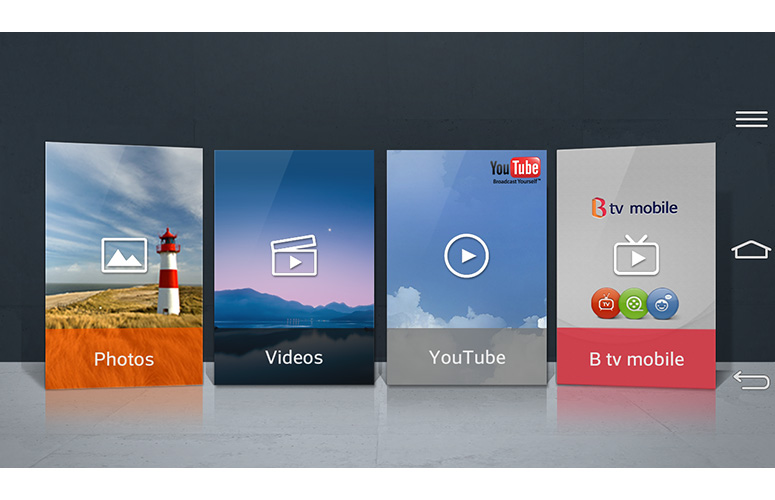Click the YouTube Broadcast Yourself logo

pos(515,171)
